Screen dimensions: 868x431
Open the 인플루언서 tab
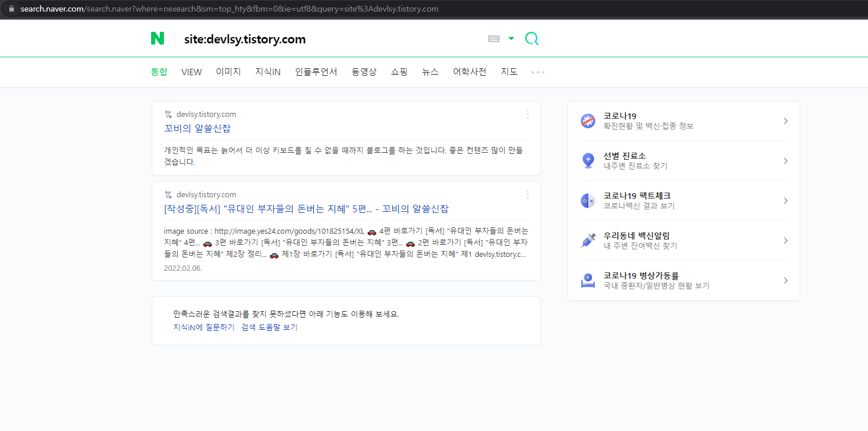pos(316,72)
